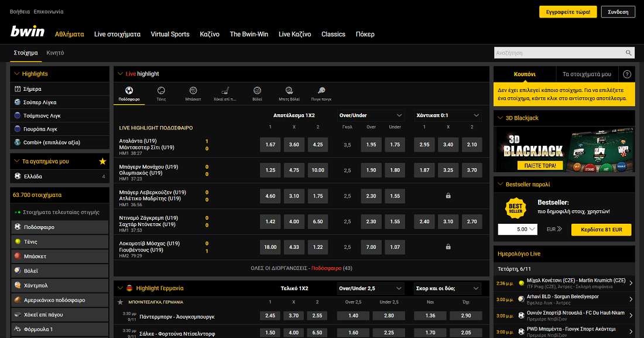Open the Μιχαλ Κονέτσνι - Martin Krumich live event arrow
Viewport: 644px width, 338px height.
click(631, 283)
